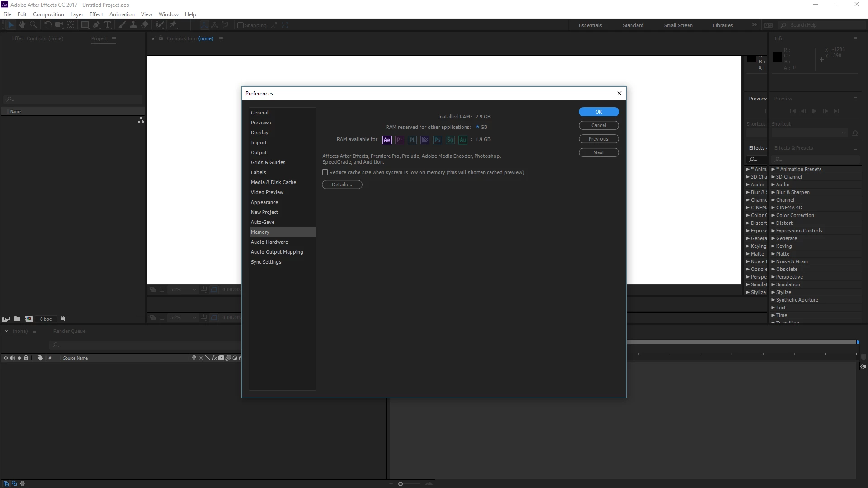The width and height of the screenshot is (868, 488).
Task: Switch to Essentials workspace
Action: (x=590, y=25)
